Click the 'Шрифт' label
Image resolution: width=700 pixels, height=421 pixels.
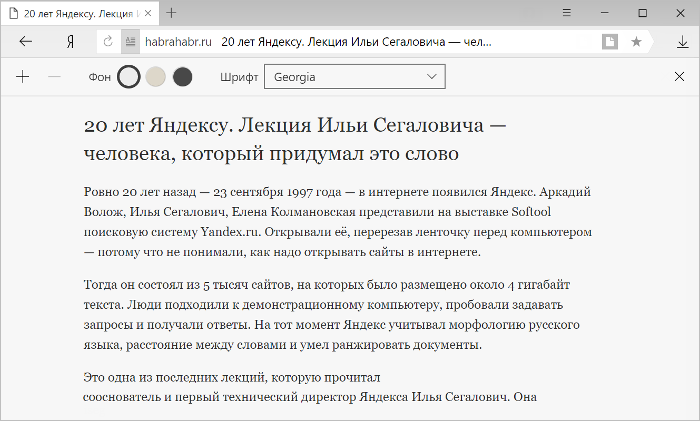[x=239, y=77]
